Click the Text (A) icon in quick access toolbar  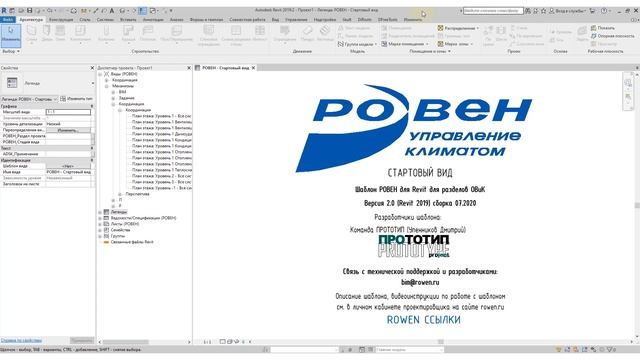[112, 11]
